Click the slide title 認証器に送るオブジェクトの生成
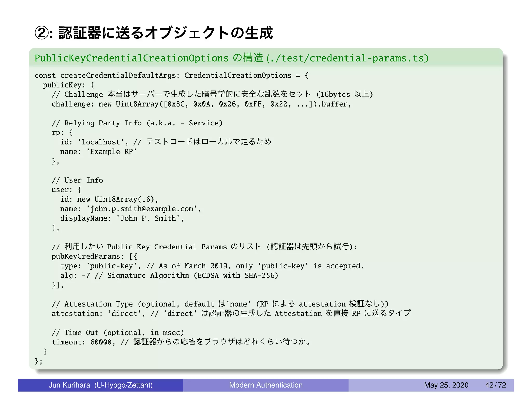This screenshot has height=411, width=532. (154, 33)
